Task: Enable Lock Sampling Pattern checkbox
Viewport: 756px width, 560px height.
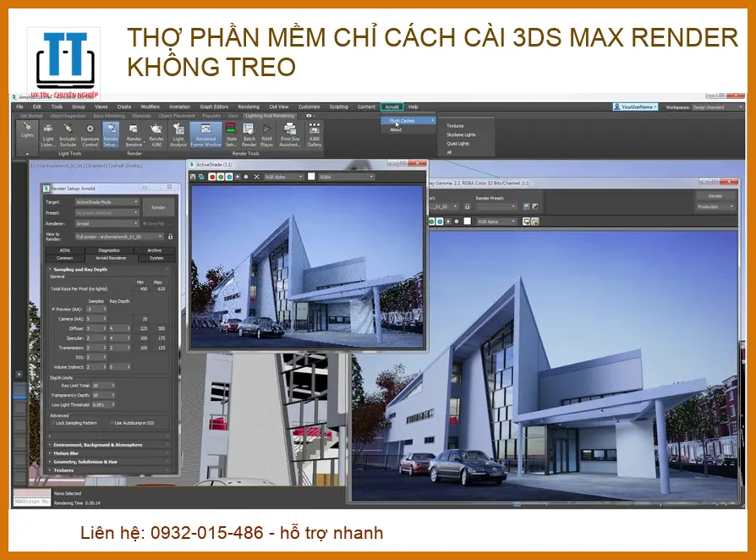Action: point(52,422)
